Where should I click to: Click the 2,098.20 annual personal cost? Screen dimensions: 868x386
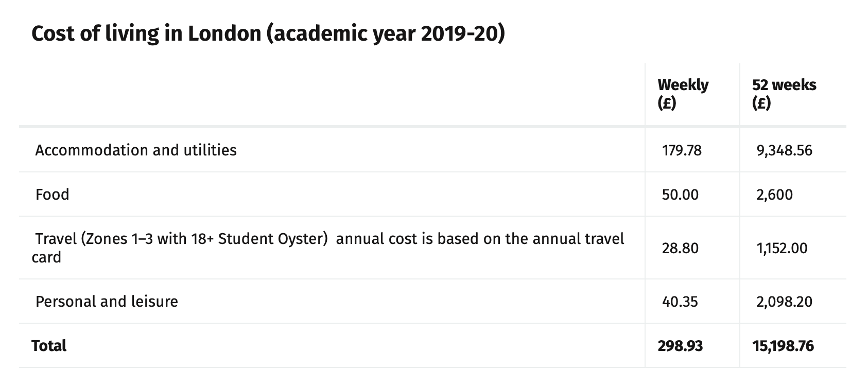click(784, 302)
